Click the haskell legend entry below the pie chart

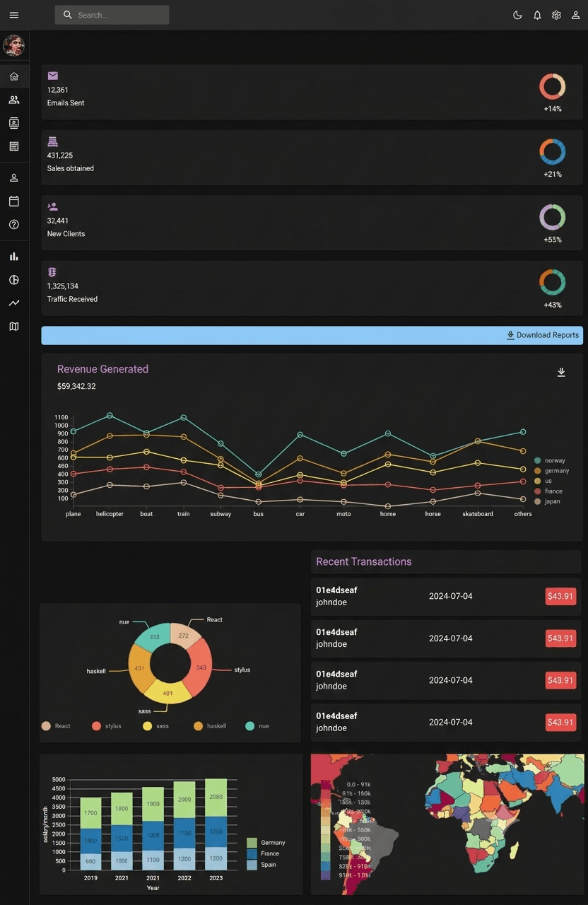pos(210,726)
